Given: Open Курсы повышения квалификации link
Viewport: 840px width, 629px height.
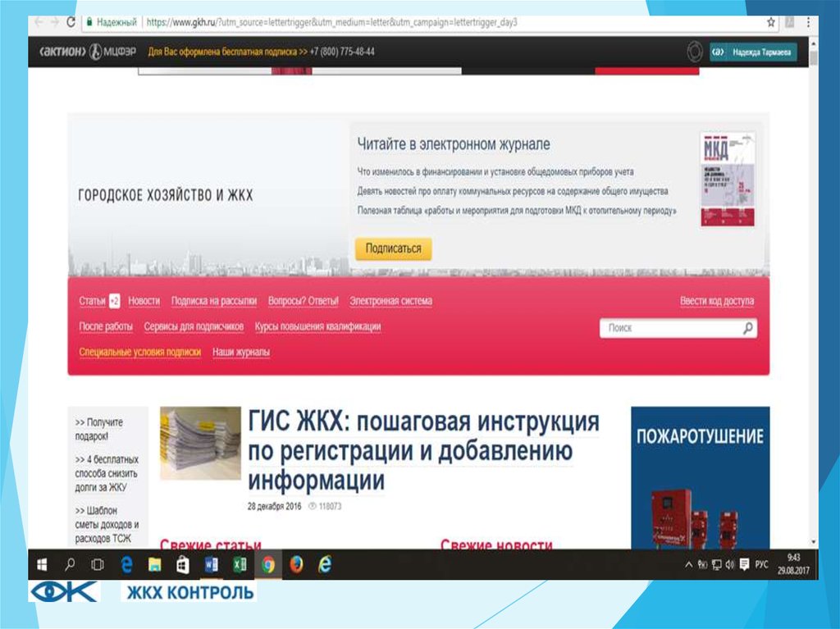Looking at the screenshot, I should click(x=317, y=327).
